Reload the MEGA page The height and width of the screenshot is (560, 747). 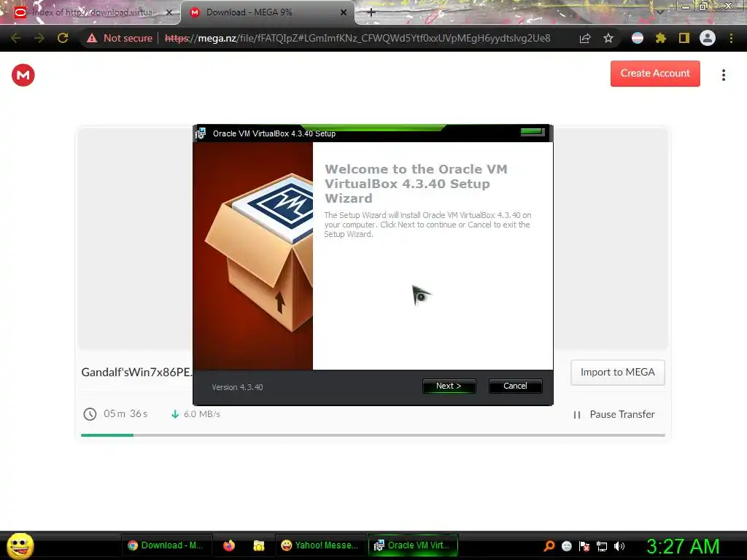63,38
